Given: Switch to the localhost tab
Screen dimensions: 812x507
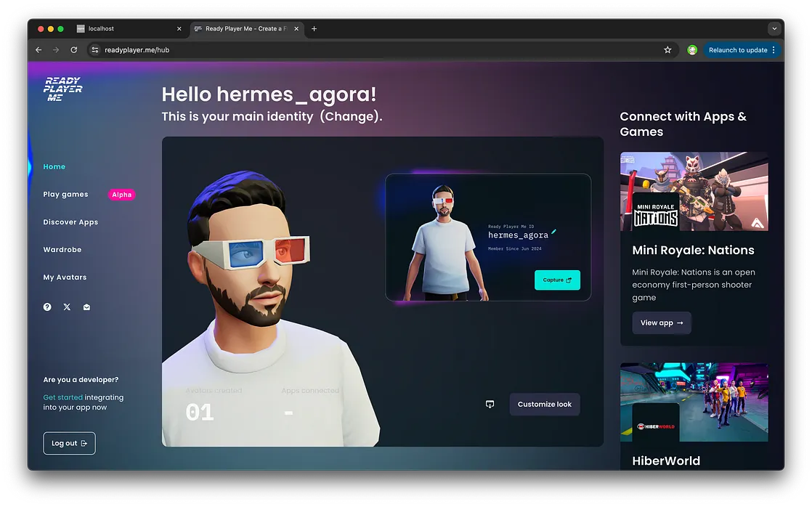Looking at the screenshot, I should [x=129, y=28].
